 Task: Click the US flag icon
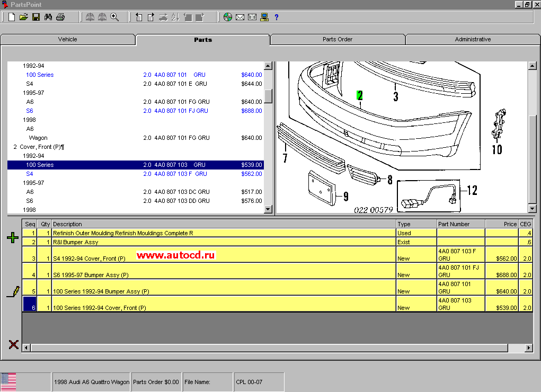pyautogui.click(x=8, y=382)
